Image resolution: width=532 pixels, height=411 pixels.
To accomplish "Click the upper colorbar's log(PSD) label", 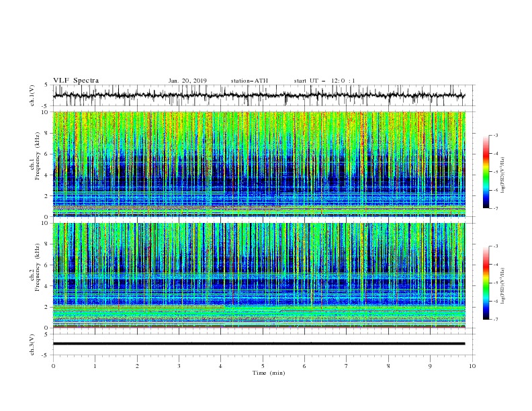I will click(503, 175).
